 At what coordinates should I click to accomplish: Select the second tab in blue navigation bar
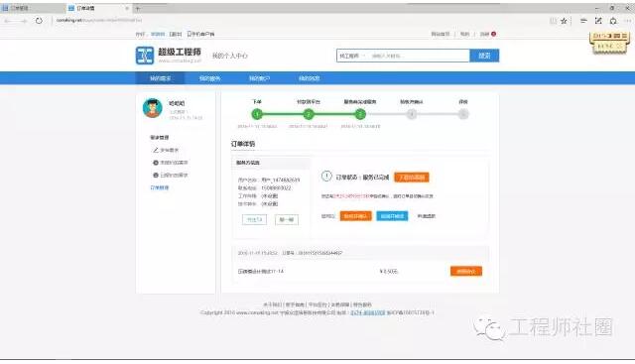[209, 78]
